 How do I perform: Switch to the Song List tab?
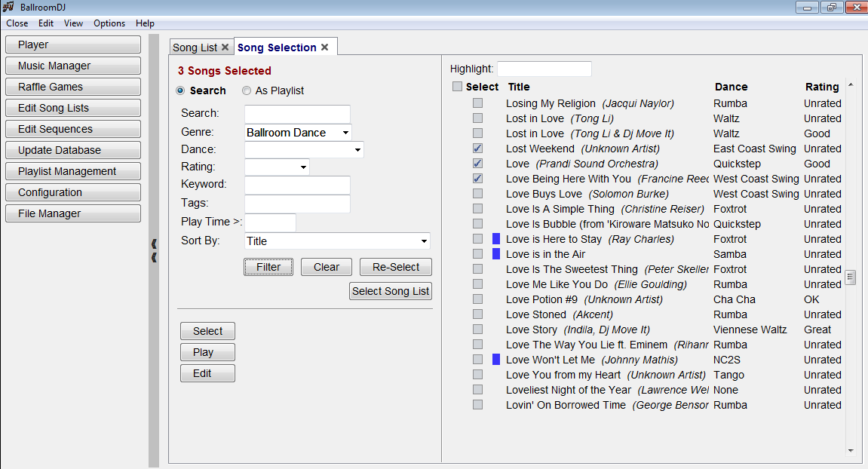(x=196, y=47)
